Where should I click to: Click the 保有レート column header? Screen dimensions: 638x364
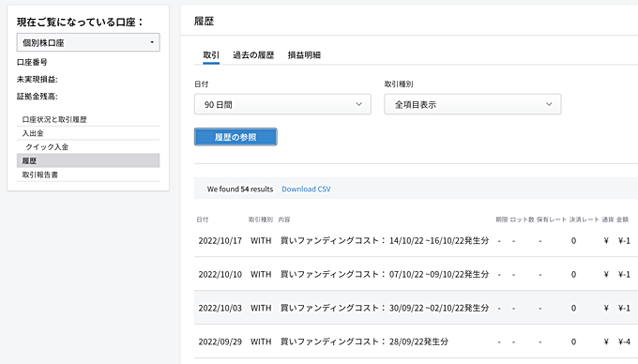tap(552, 220)
